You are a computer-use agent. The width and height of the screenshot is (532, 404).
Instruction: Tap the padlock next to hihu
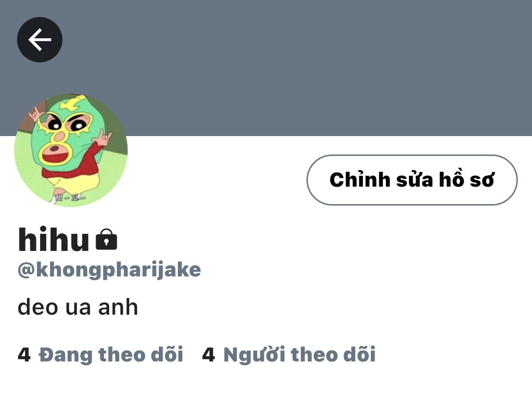106,239
